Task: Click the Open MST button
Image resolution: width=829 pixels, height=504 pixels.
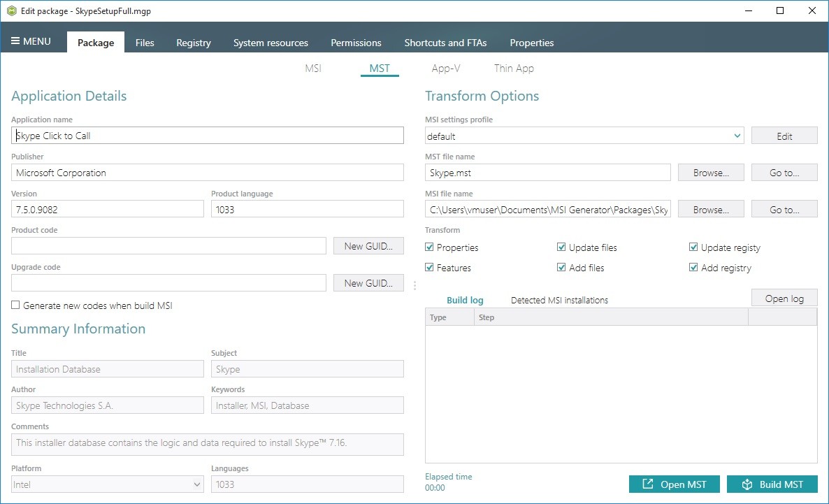Action: tap(674, 484)
